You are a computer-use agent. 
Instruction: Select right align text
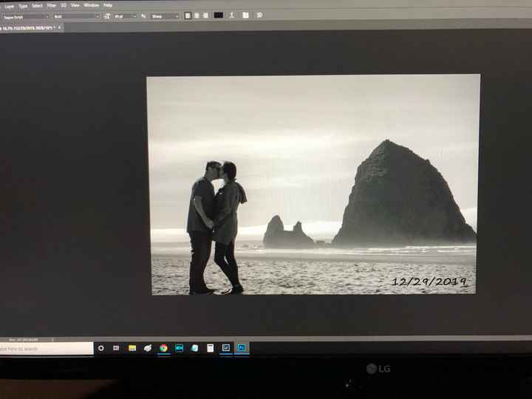[205, 16]
